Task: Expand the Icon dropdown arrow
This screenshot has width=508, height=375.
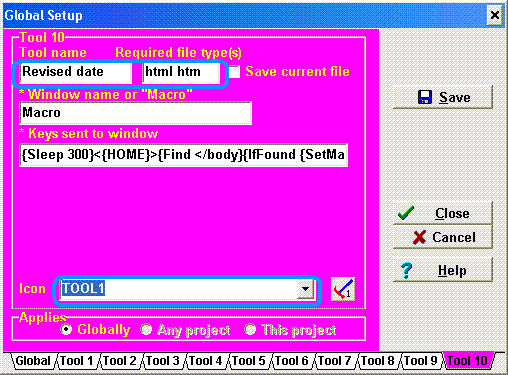Action: [305, 289]
